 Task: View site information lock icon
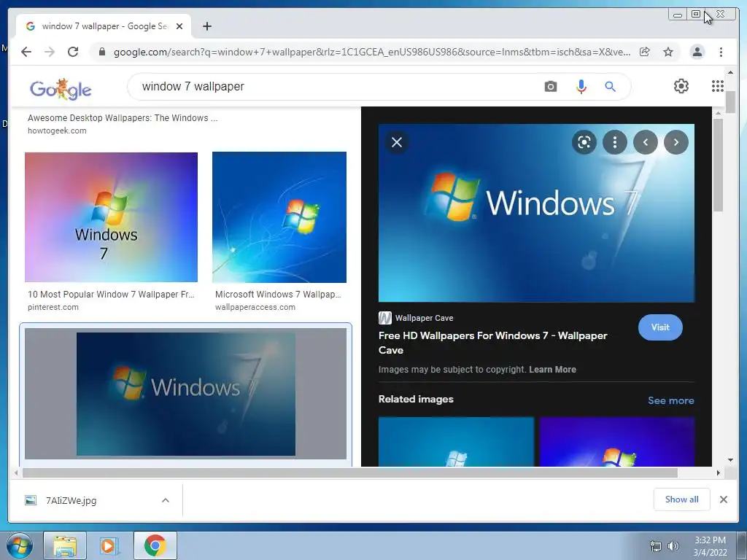pyautogui.click(x=102, y=52)
